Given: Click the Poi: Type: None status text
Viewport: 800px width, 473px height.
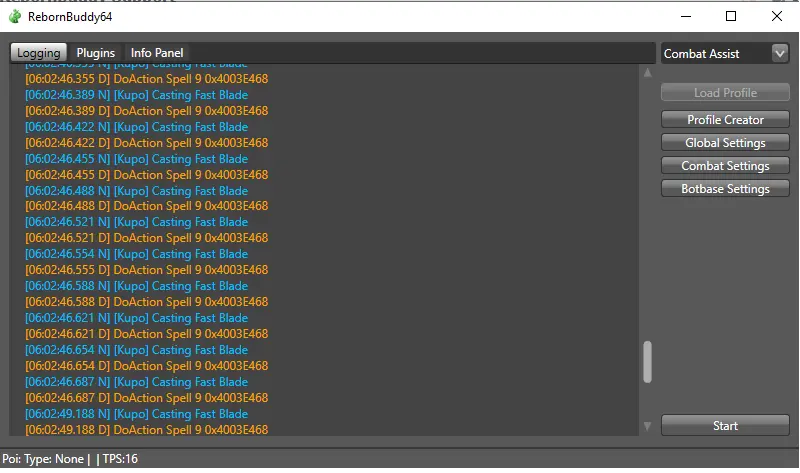Looking at the screenshot, I should [43, 459].
